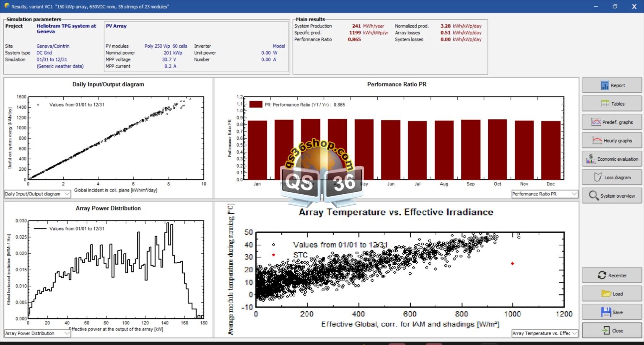Screen dimensions: 644x345
Task: Click the Load folder icon
Action: pos(606,294)
